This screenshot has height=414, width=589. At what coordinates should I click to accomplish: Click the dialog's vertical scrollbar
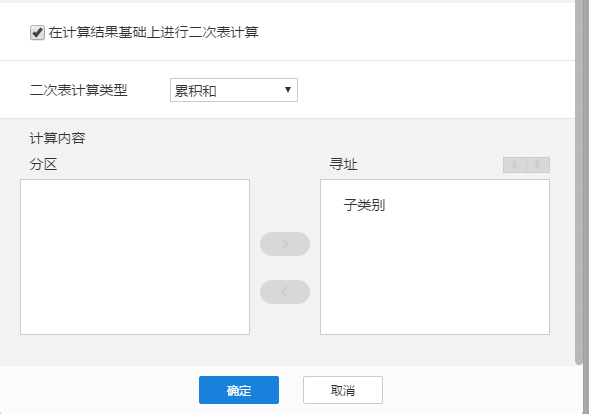click(579, 182)
